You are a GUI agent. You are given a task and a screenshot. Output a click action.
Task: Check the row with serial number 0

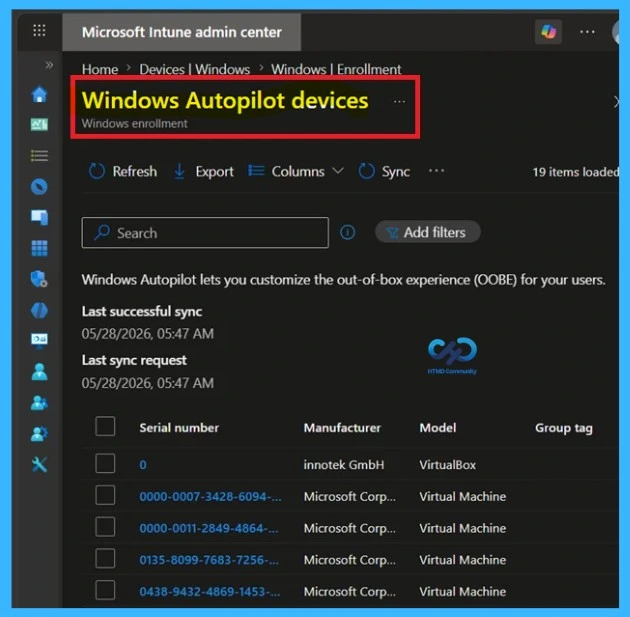click(x=105, y=464)
